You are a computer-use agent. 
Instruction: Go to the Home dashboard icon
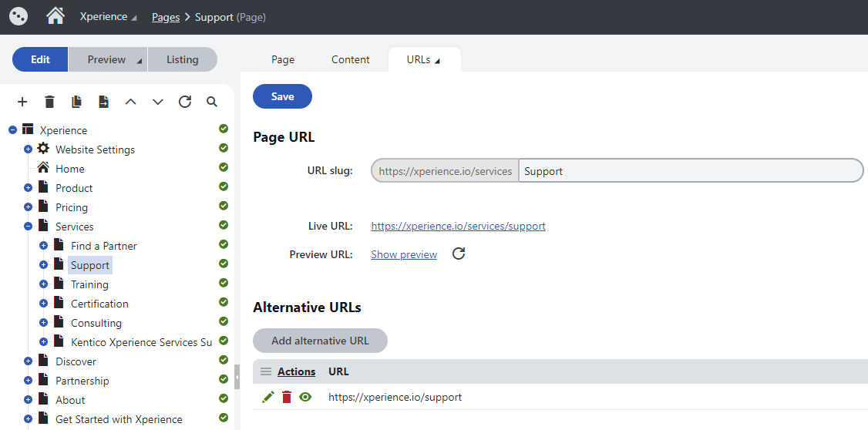point(56,16)
